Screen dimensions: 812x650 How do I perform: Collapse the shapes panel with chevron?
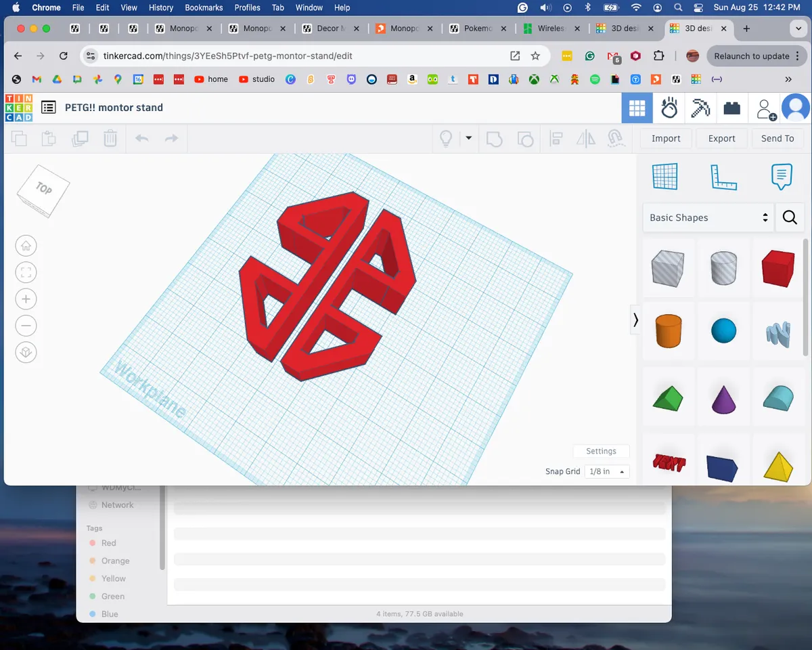click(635, 320)
